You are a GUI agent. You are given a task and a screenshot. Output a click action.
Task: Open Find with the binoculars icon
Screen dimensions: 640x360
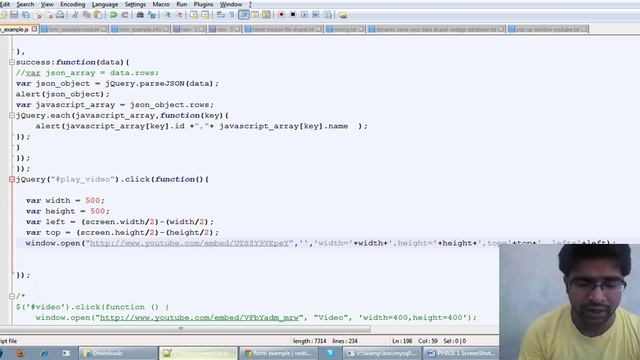140,15
